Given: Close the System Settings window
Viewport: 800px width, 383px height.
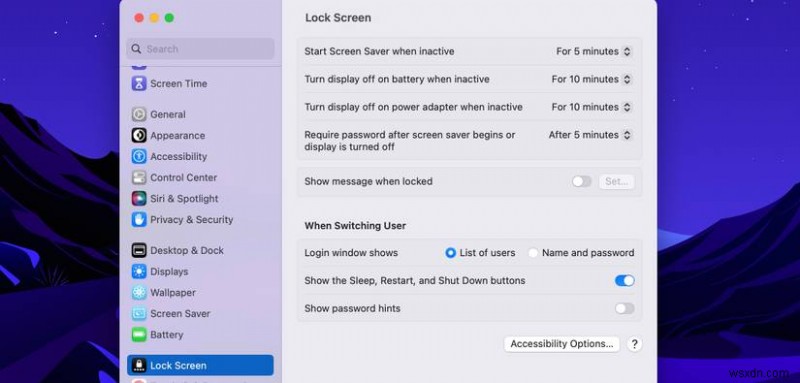Looking at the screenshot, I should point(139,18).
